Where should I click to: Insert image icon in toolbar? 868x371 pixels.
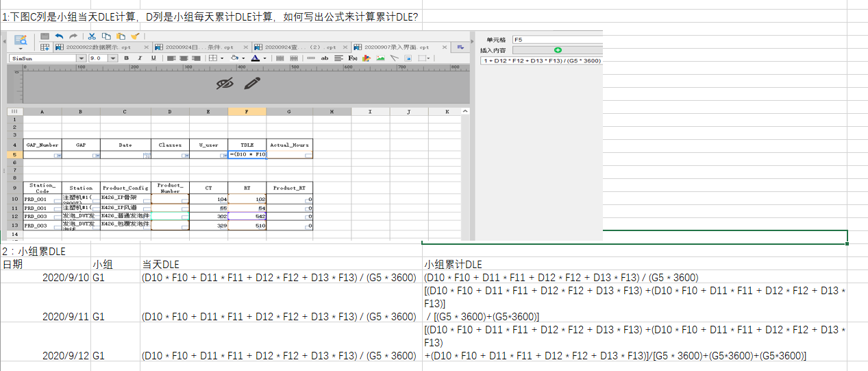[380, 58]
